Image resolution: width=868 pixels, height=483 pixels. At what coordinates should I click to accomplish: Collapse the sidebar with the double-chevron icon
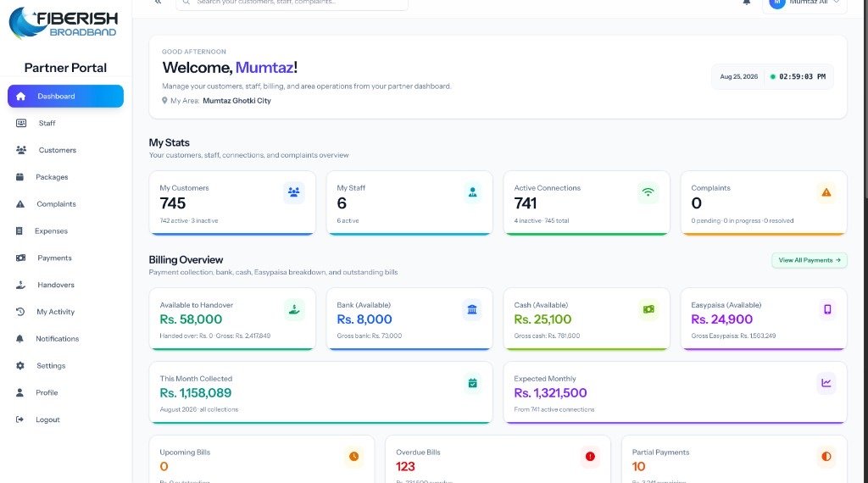[159, 3]
